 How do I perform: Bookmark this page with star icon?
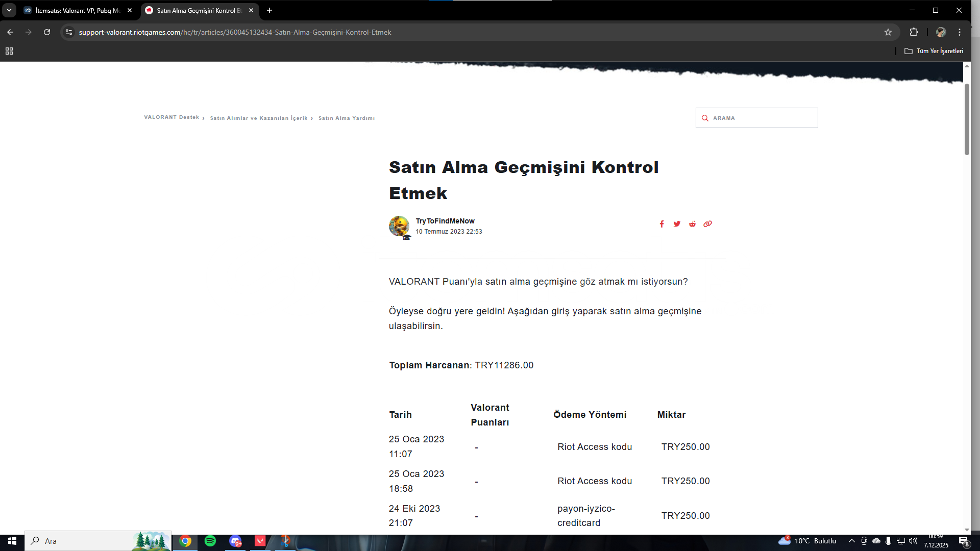pos(888,32)
